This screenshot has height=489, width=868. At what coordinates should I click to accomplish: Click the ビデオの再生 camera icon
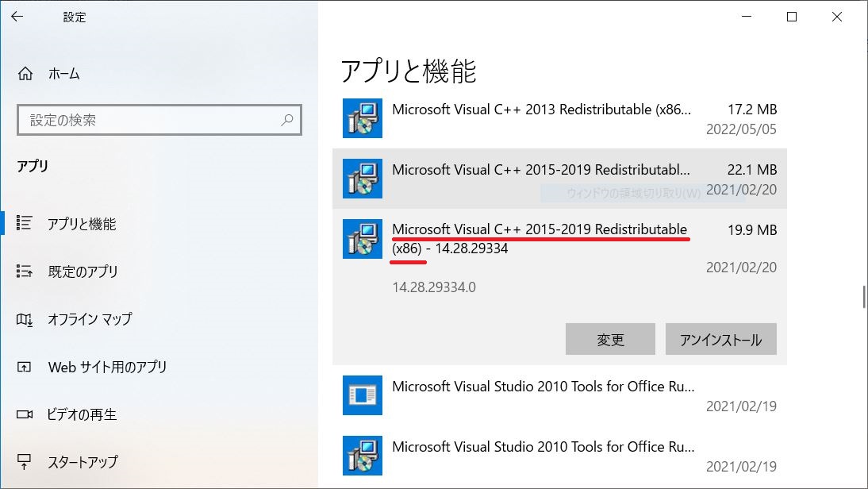click(24, 414)
